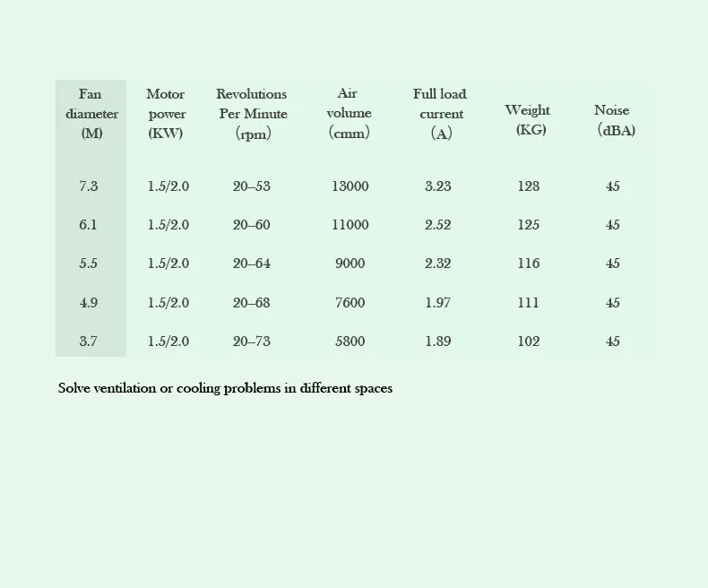Screen dimensions: 708x588
Task: Click the 102 weight value
Action: coord(529,342)
